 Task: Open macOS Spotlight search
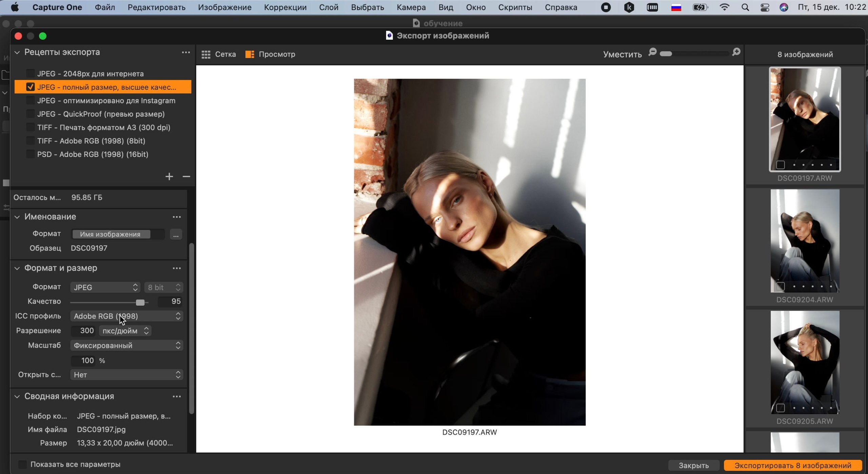tap(745, 7)
